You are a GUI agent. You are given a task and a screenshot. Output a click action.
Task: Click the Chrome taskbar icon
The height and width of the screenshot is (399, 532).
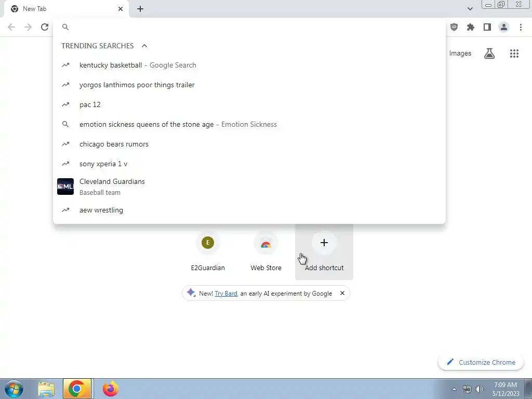click(x=77, y=389)
